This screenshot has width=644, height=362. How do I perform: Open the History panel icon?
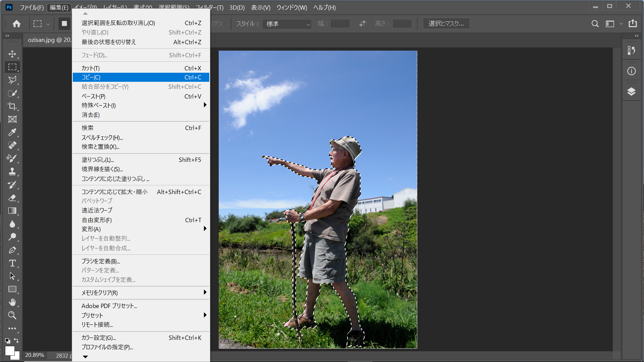[x=631, y=51]
